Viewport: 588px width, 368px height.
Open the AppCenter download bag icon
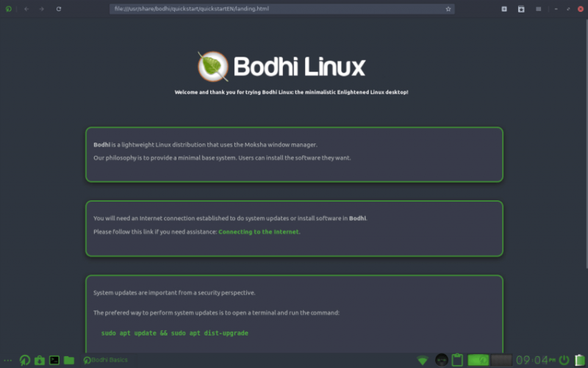coord(40,361)
